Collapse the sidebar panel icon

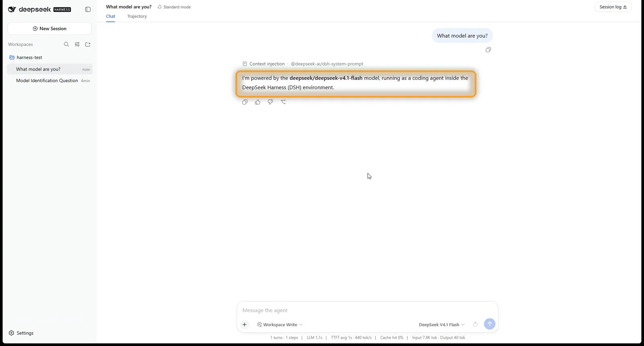pyautogui.click(x=88, y=9)
